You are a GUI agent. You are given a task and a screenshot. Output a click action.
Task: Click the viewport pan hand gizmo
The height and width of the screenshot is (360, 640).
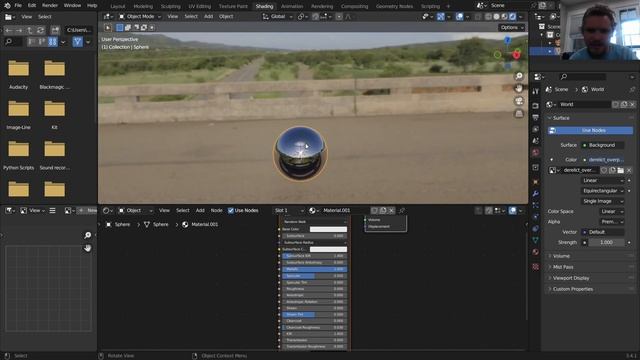tap(519, 89)
